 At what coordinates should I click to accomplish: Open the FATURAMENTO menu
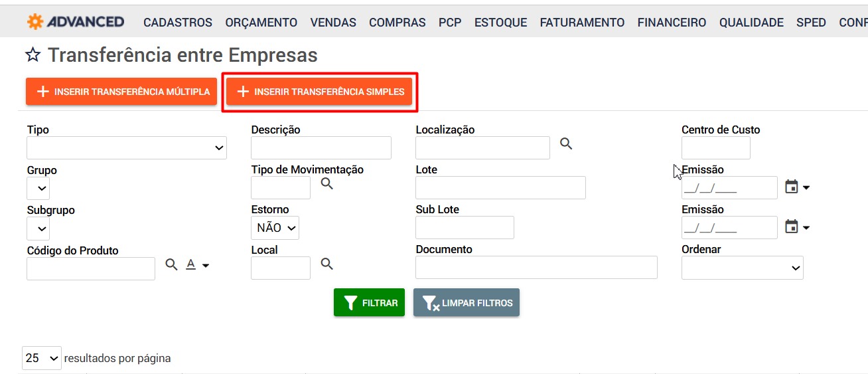582,23
